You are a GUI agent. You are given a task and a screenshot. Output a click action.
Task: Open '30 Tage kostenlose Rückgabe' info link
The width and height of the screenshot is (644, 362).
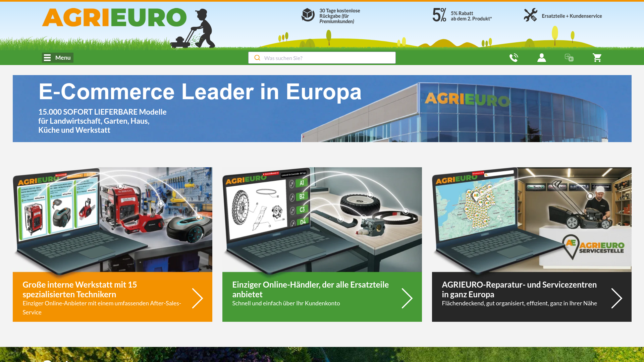(x=339, y=16)
